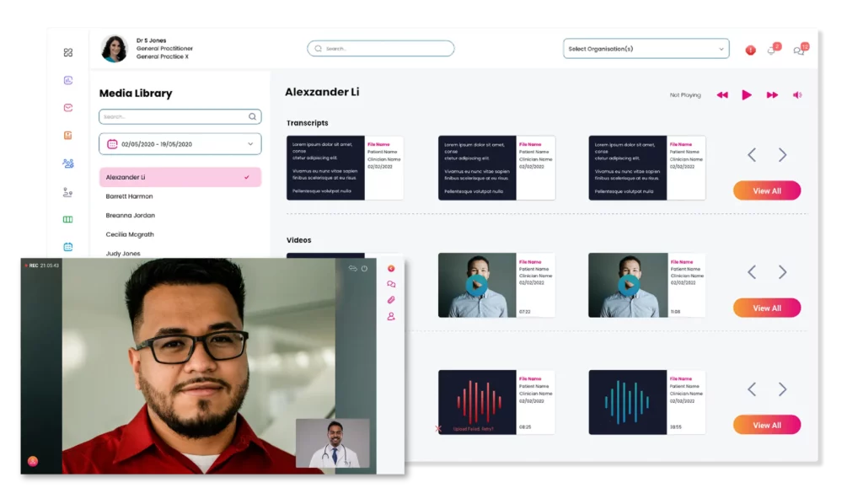This screenshot has width=863, height=504.
Task: Click Dr S Jones profile avatar
Action: pyautogui.click(x=115, y=48)
